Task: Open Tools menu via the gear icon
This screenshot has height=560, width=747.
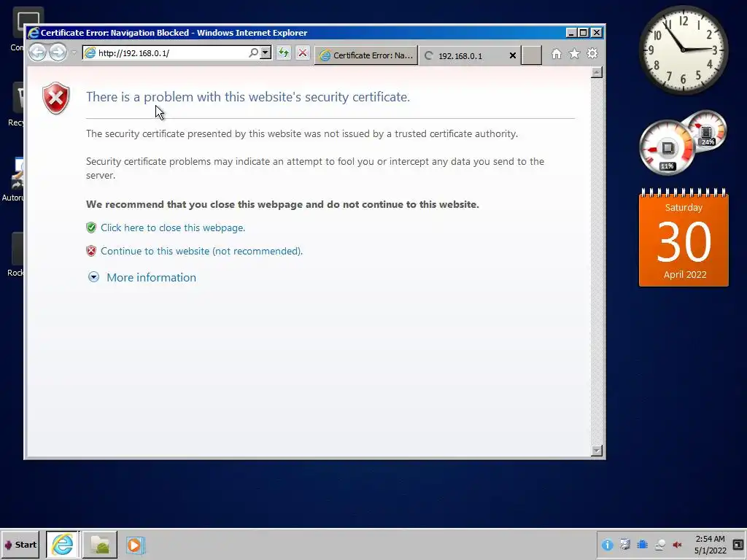Action: (592, 54)
